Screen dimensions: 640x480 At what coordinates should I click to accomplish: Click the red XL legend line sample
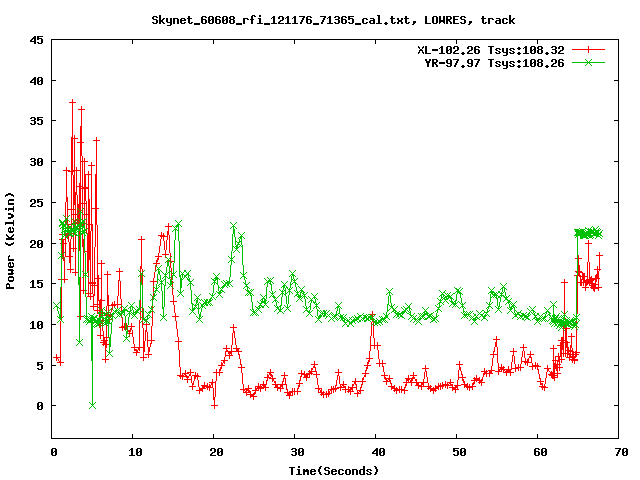pos(588,50)
